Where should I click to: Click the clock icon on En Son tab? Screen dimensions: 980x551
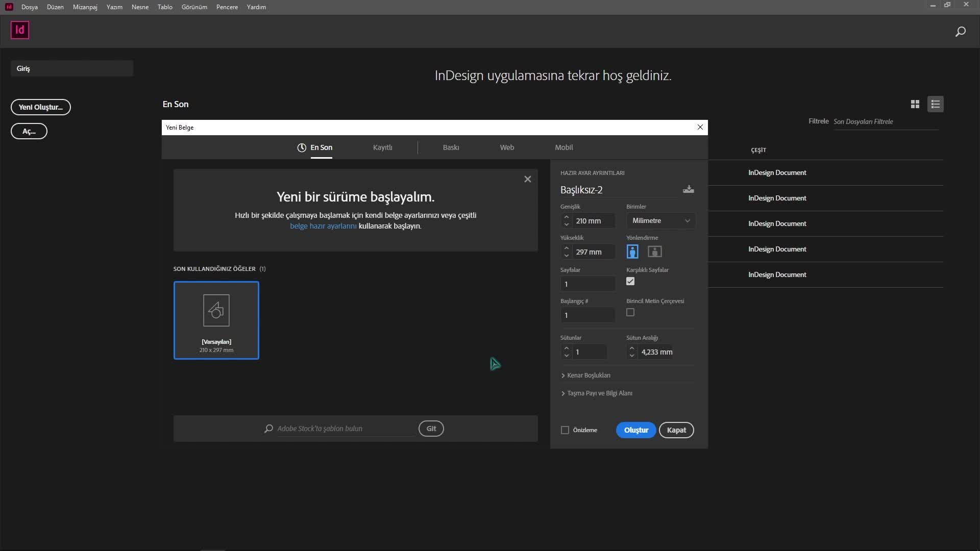tap(302, 147)
